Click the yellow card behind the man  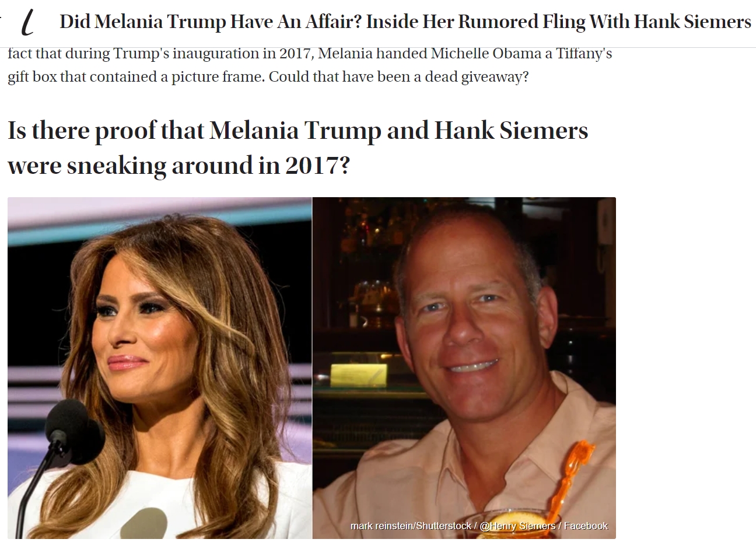point(359,375)
